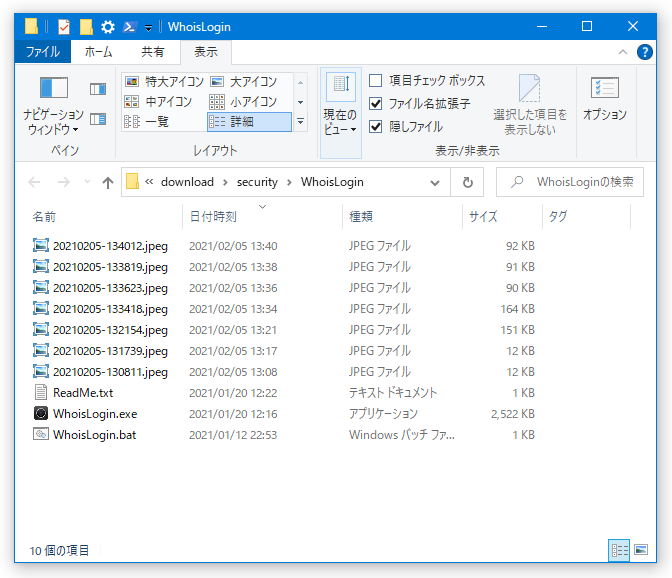Open オプション folder options
The width and height of the screenshot is (672, 578).
click(604, 99)
